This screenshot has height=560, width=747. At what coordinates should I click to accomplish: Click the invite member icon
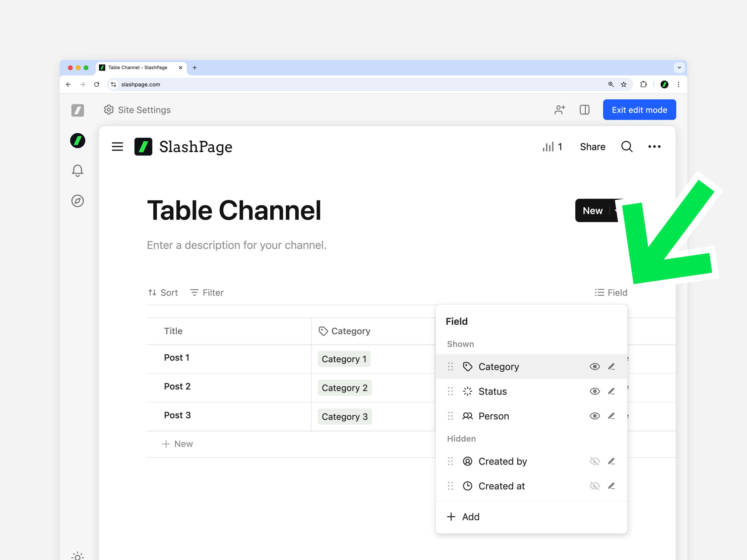point(560,110)
